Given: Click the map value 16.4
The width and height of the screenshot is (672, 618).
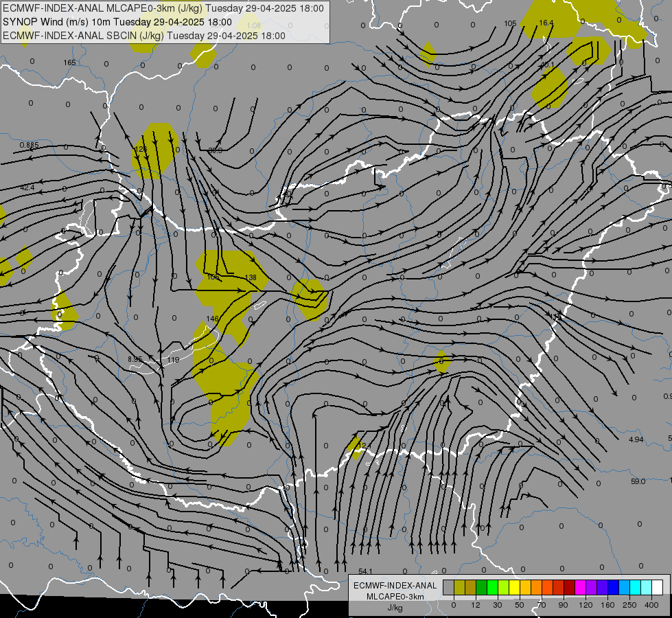Looking at the screenshot, I should point(546,23).
